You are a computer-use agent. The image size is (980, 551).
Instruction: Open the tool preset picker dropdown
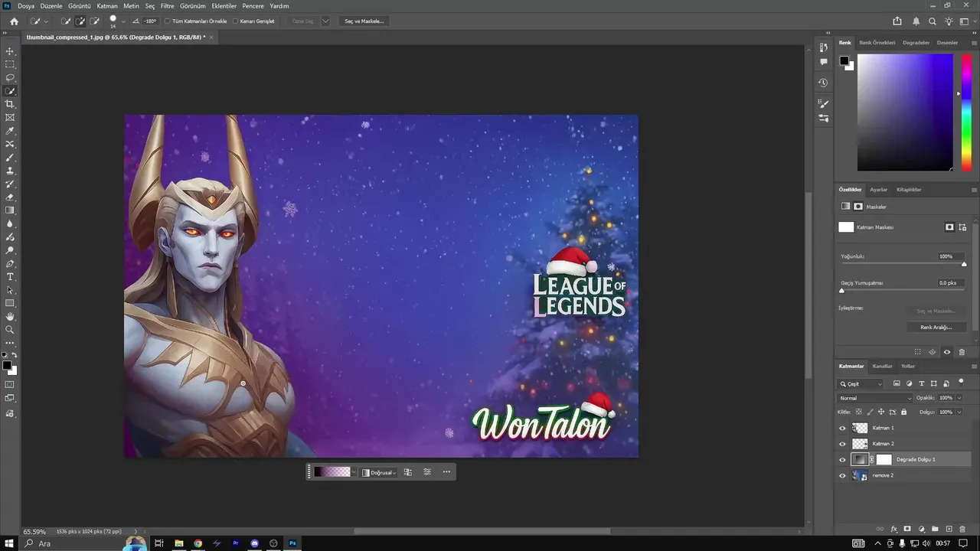tap(46, 21)
